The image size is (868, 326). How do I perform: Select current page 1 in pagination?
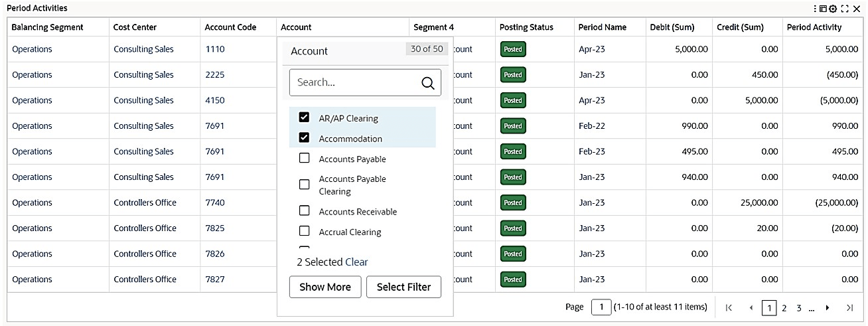coord(769,308)
